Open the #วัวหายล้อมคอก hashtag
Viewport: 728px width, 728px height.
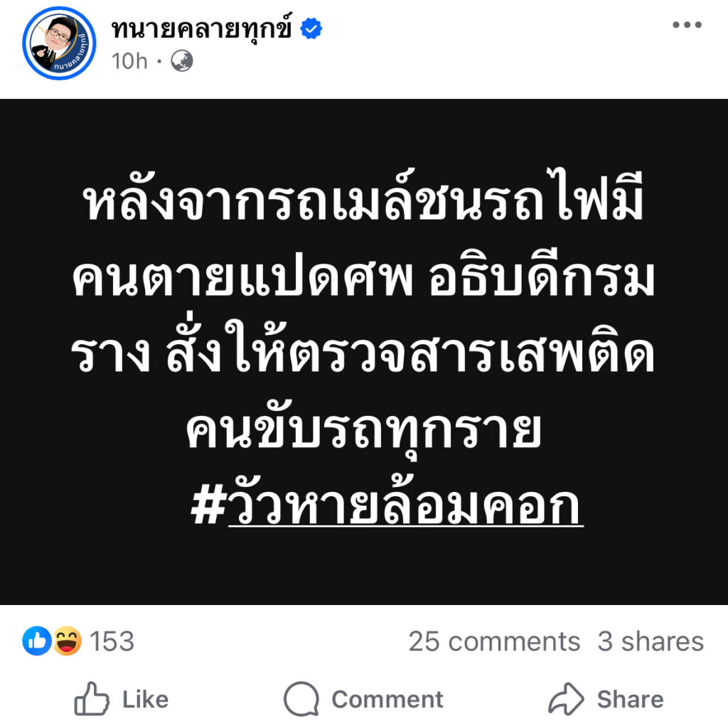[x=387, y=506]
